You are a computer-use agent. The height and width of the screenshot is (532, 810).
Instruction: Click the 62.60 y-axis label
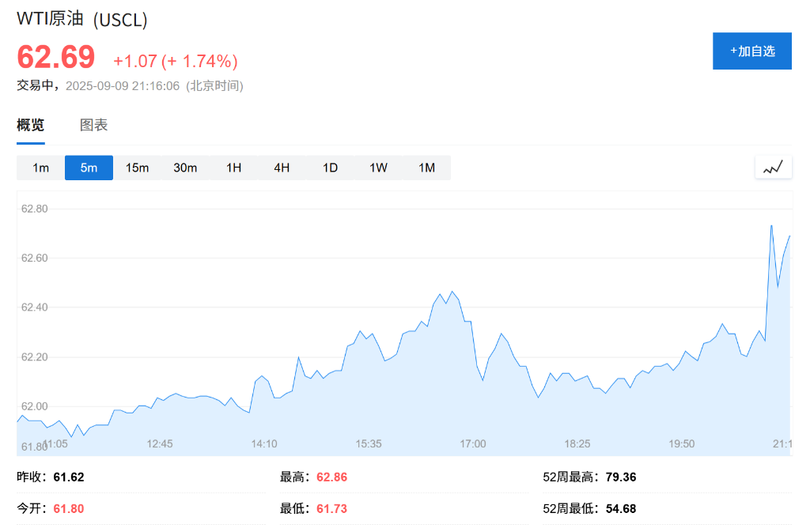pyautogui.click(x=34, y=258)
